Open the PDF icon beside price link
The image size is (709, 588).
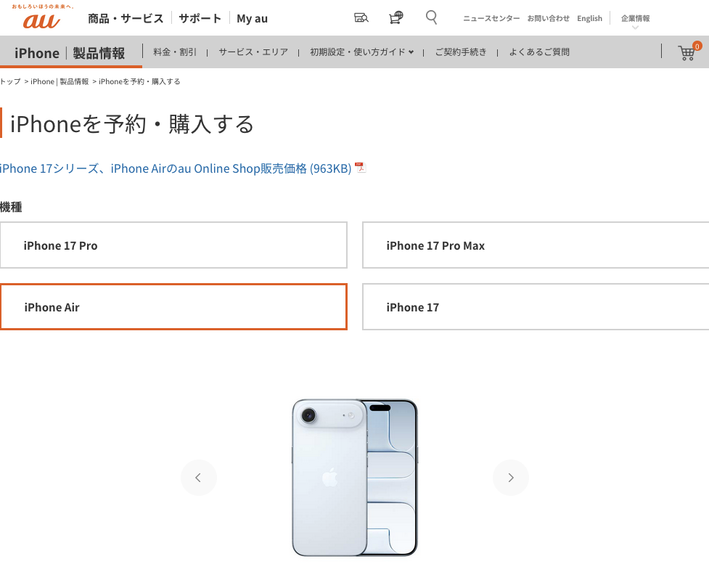coord(360,168)
